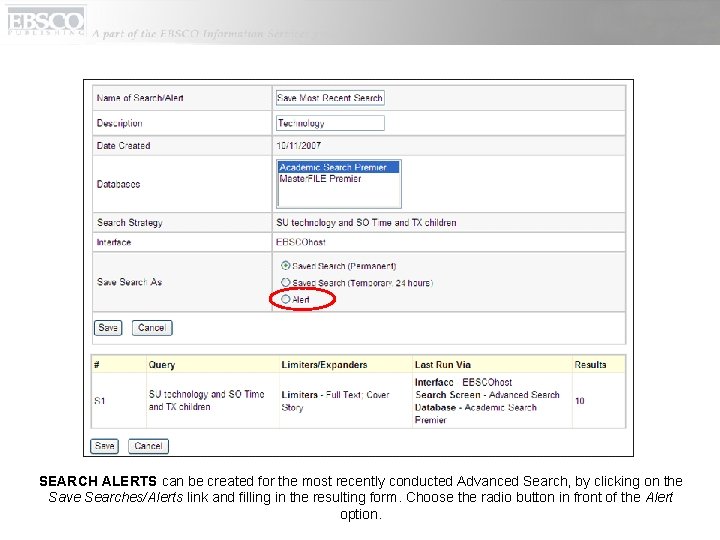Viewport: 720px width, 540px height.
Task: Choose Saved Search (Temporary 24 hours) option
Action: (286, 282)
